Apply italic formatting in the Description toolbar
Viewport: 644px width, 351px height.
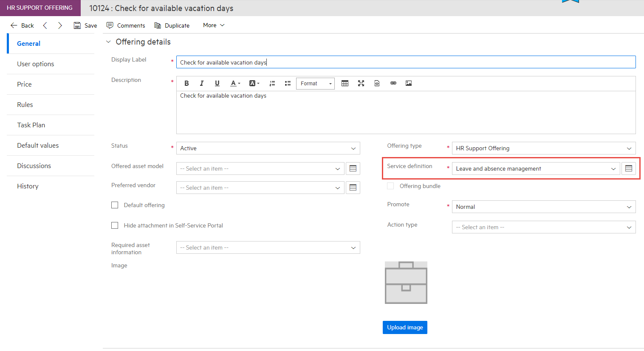point(202,83)
